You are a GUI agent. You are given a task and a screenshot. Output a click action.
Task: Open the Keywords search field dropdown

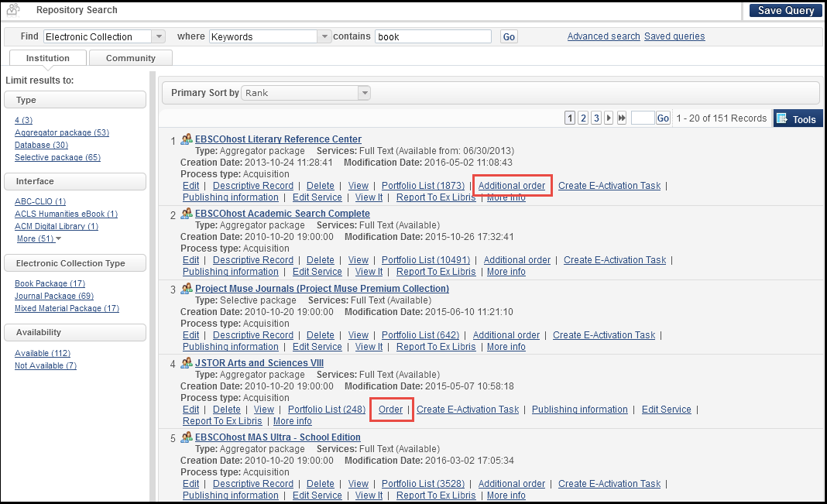[x=325, y=36]
